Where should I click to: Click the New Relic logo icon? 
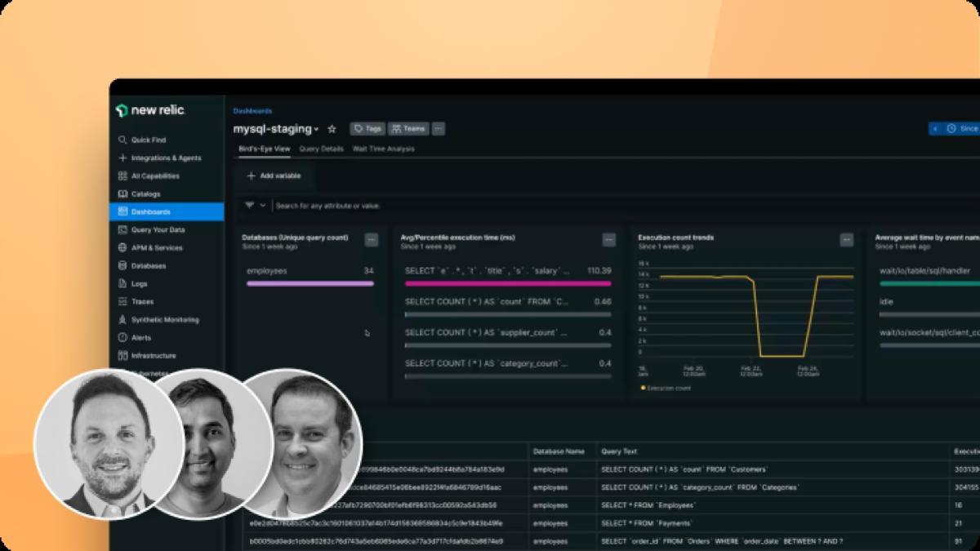click(122, 110)
